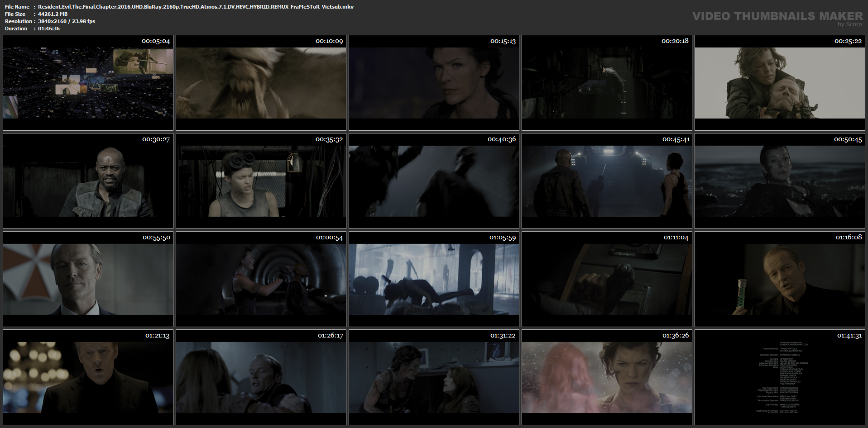Open the thumbnail at 00:15:13
This screenshot has height=428, width=868.
tap(434, 83)
